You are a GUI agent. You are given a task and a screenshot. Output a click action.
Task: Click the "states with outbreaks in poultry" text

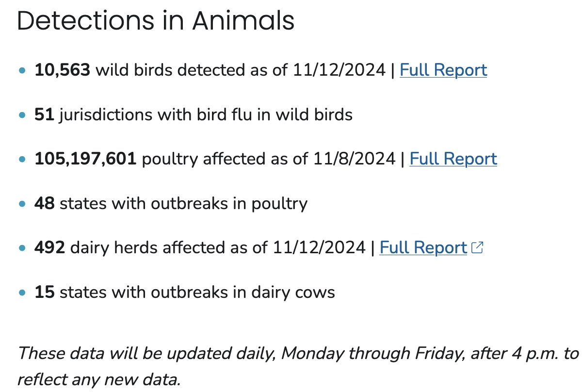(183, 204)
